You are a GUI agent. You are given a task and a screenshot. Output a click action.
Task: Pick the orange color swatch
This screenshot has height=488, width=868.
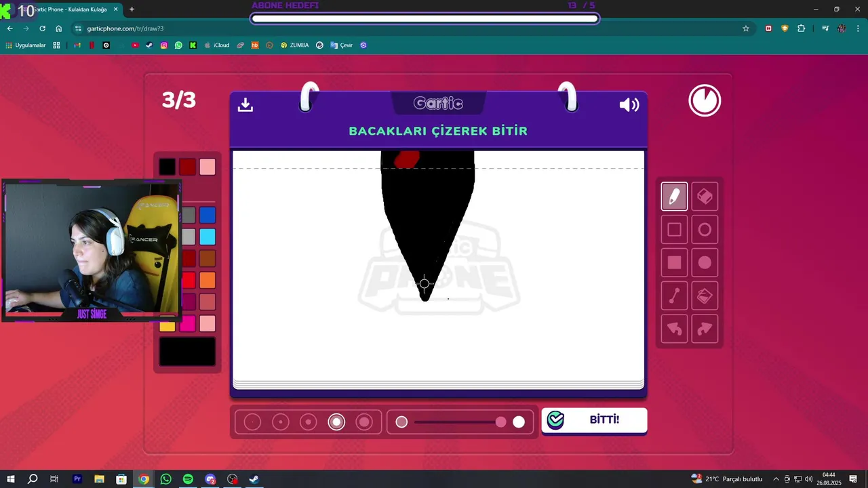[x=208, y=280]
